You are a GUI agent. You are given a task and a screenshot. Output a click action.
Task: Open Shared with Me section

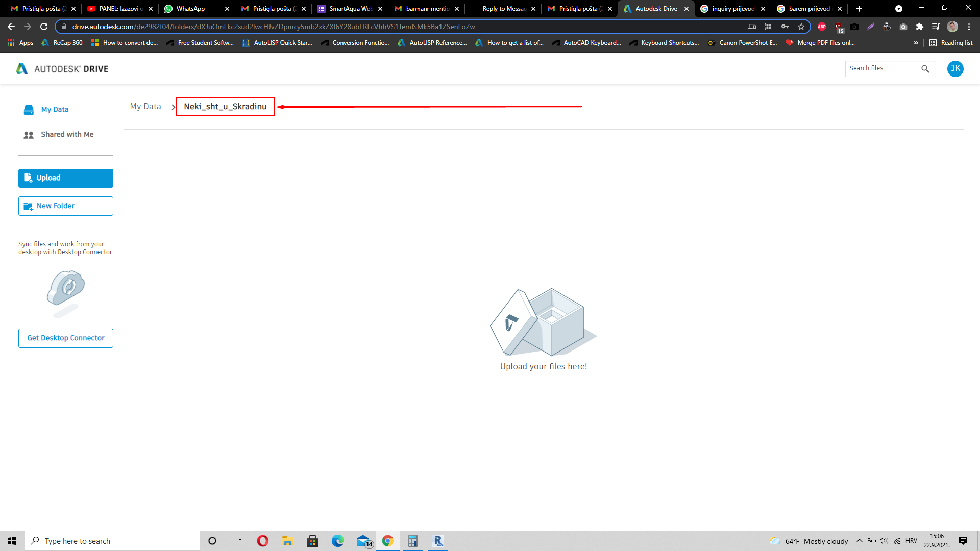point(59,134)
